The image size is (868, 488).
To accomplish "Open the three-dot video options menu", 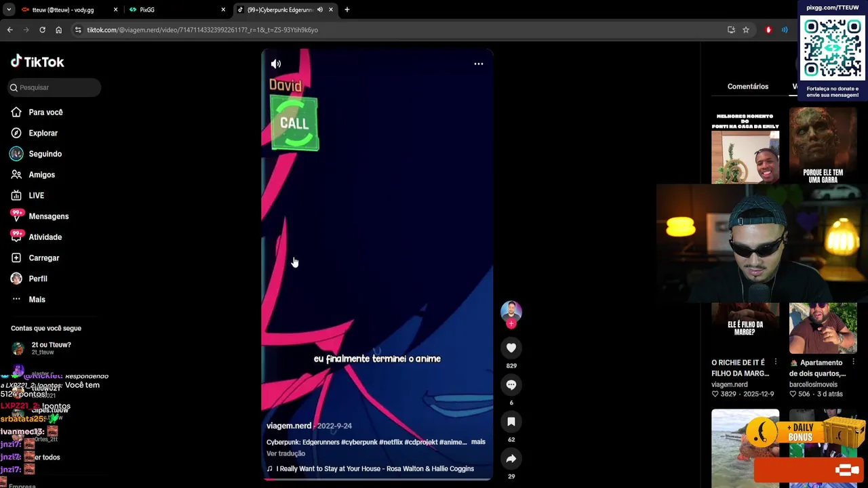I will tap(478, 64).
